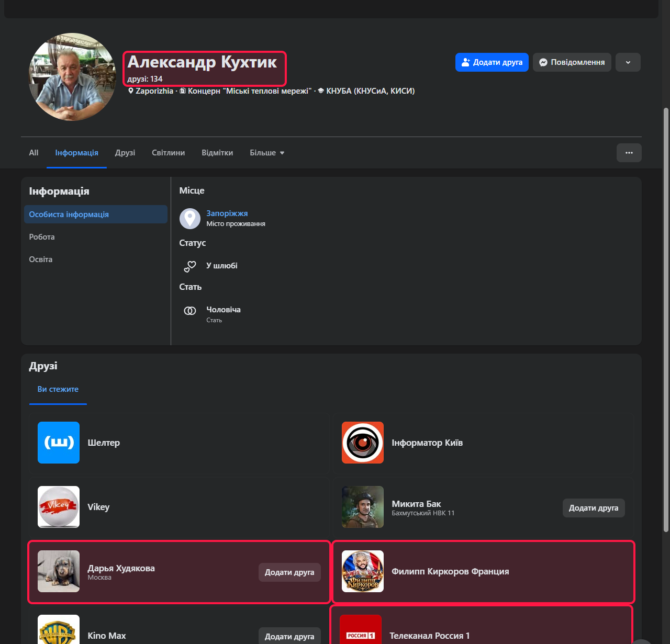Open the Телеканал Россия 1 logo
This screenshot has height=644, width=670.
click(x=361, y=629)
